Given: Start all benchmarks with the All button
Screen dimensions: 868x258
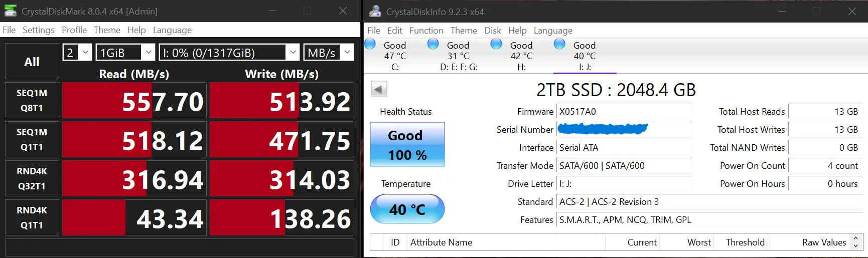Looking at the screenshot, I should click(32, 62).
